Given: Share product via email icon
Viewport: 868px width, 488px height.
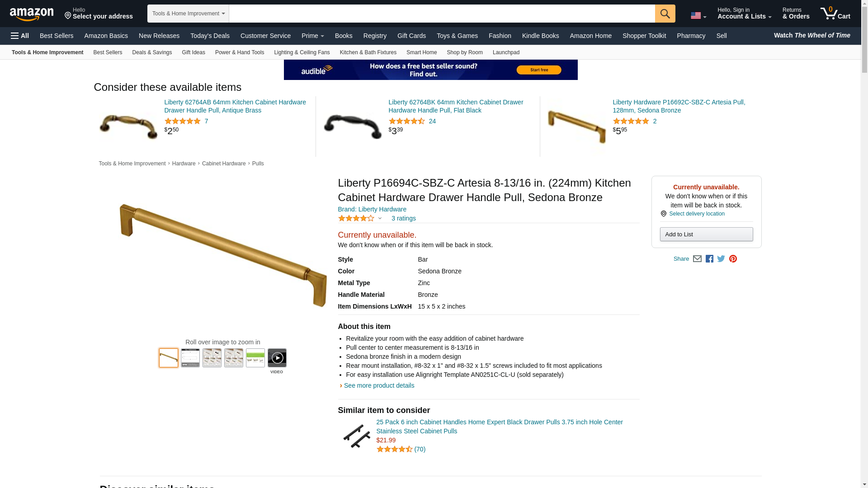Looking at the screenshot, I should coord(697,259).
